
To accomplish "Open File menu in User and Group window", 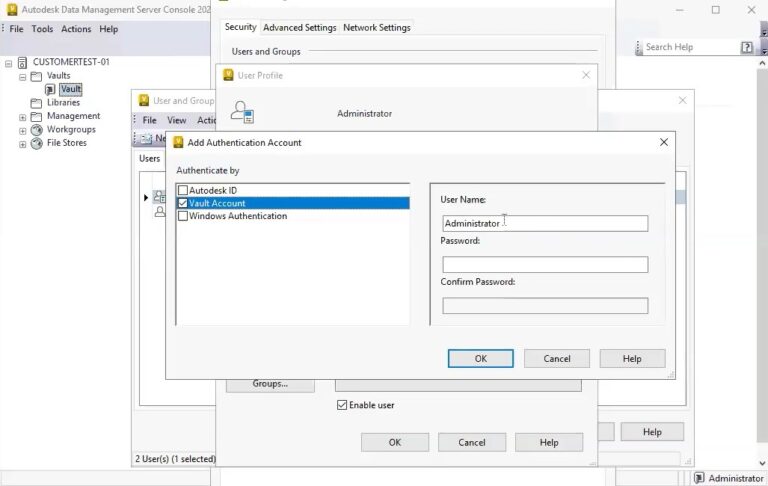I will 149,120.
